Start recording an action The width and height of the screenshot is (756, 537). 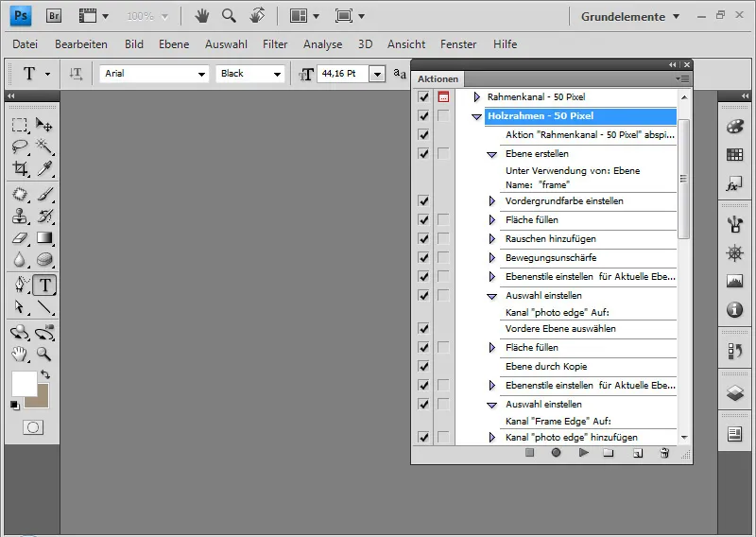[x=556, y=453]
